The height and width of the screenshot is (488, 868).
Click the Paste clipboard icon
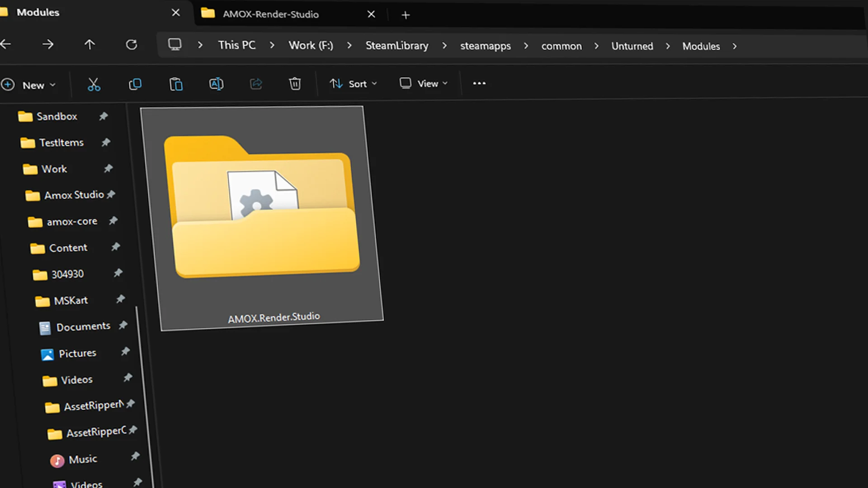point(176,84)
